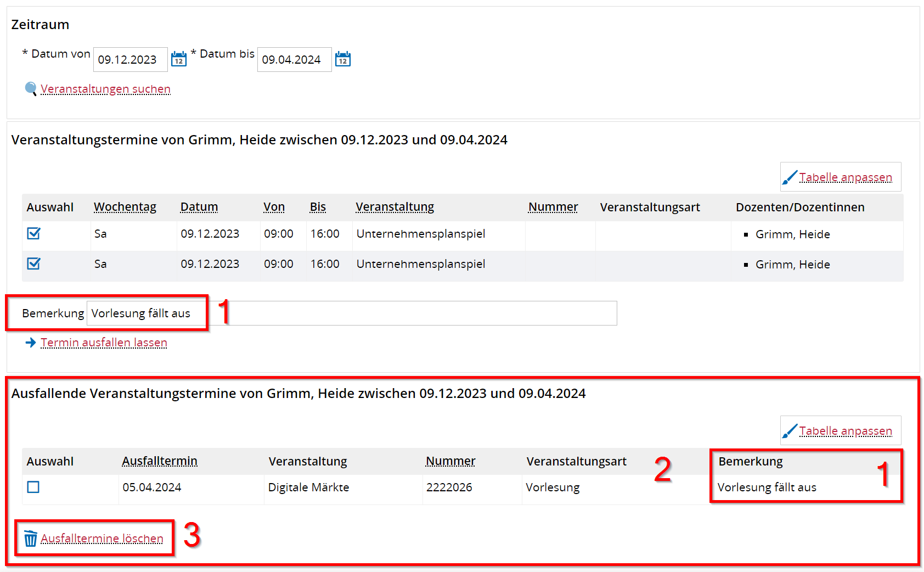Image resolution: width=924 pixels, height=572 pixels.
Task: Click Veranstaltungen suchen link
Action: (105, 89)
